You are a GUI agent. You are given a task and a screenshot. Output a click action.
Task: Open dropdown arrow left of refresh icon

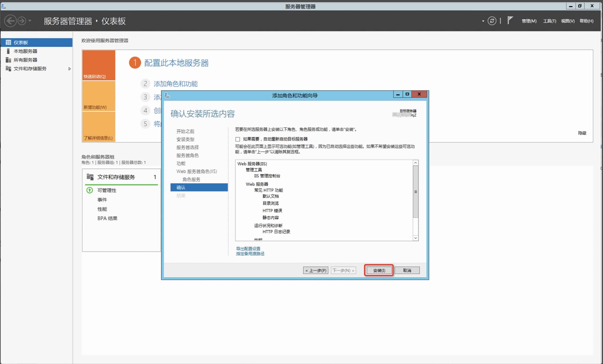coord(483,21)
